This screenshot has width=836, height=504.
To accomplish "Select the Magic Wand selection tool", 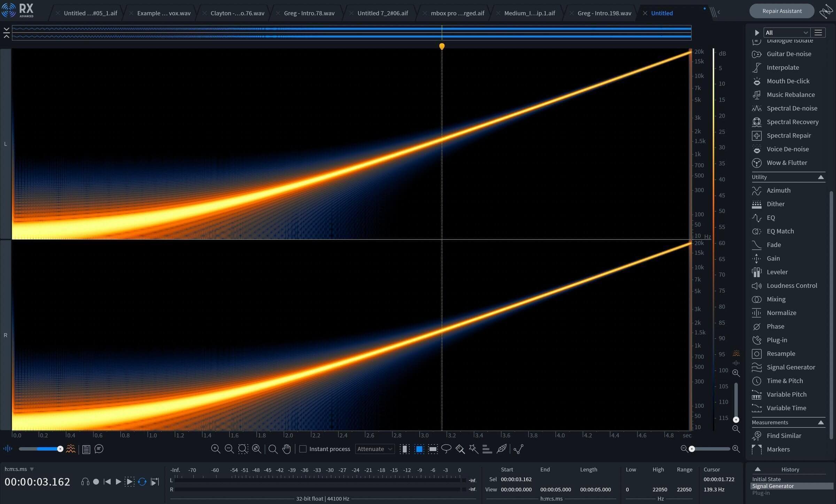I will (x=473, y=449).
